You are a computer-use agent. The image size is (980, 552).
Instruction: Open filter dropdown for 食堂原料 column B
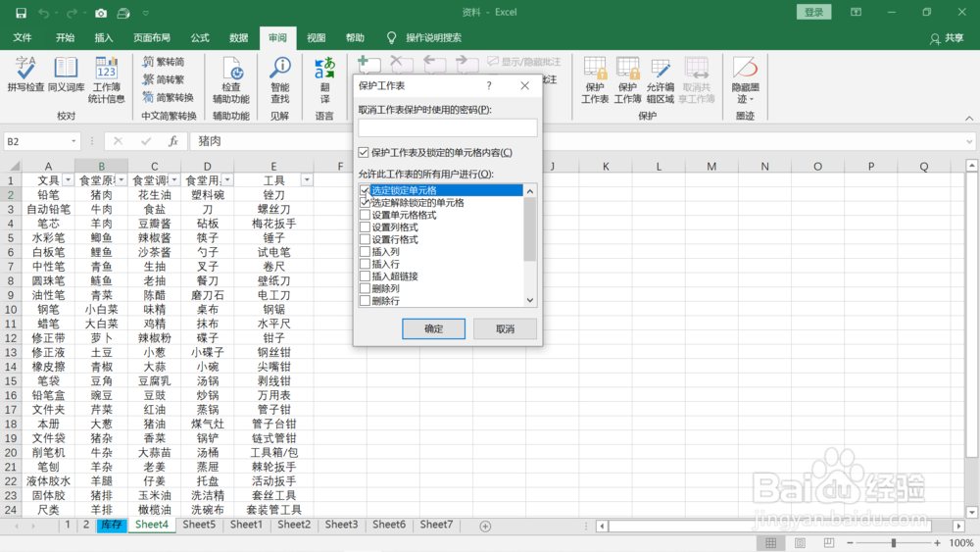122,180
